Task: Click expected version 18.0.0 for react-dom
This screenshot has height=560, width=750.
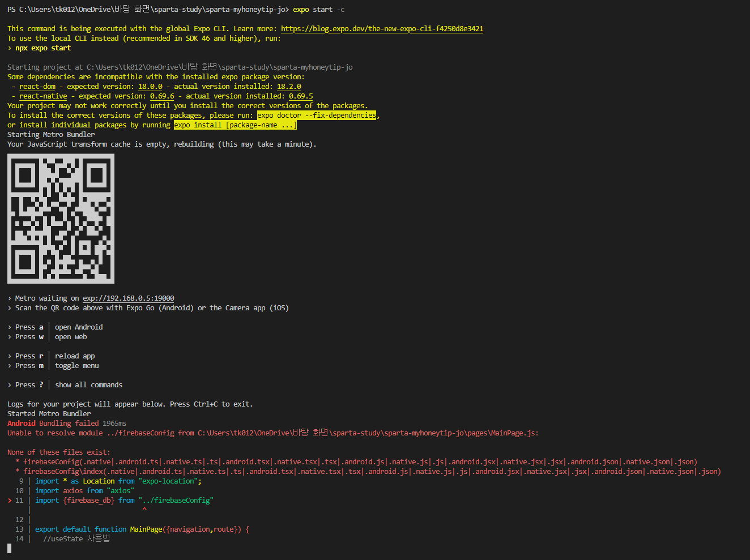Action: pyautogui.click(x=150, y=87)
